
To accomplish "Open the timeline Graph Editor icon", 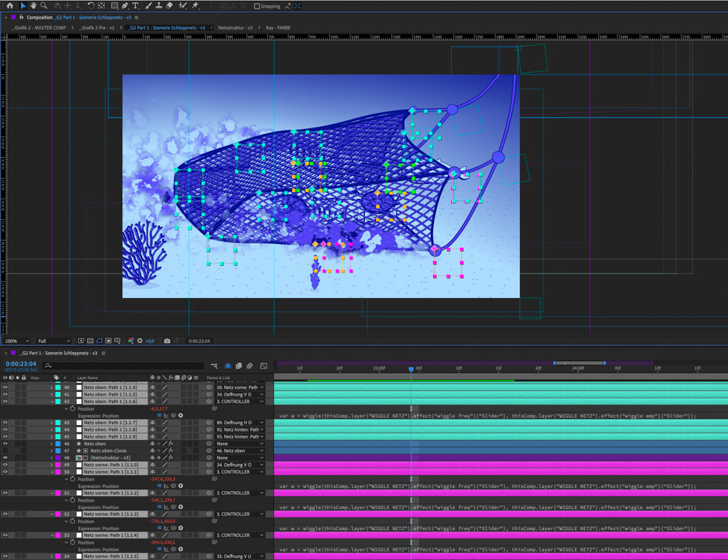I will click(x=263, y=366).
